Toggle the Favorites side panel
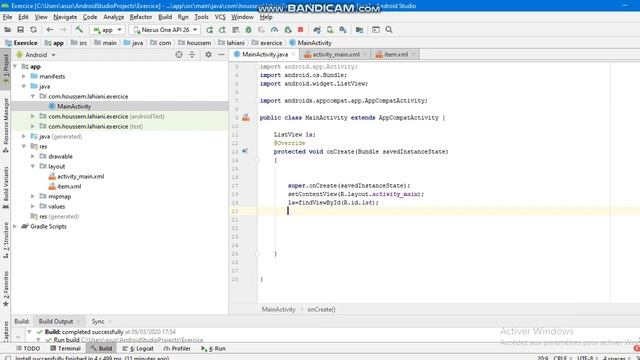 5,289
